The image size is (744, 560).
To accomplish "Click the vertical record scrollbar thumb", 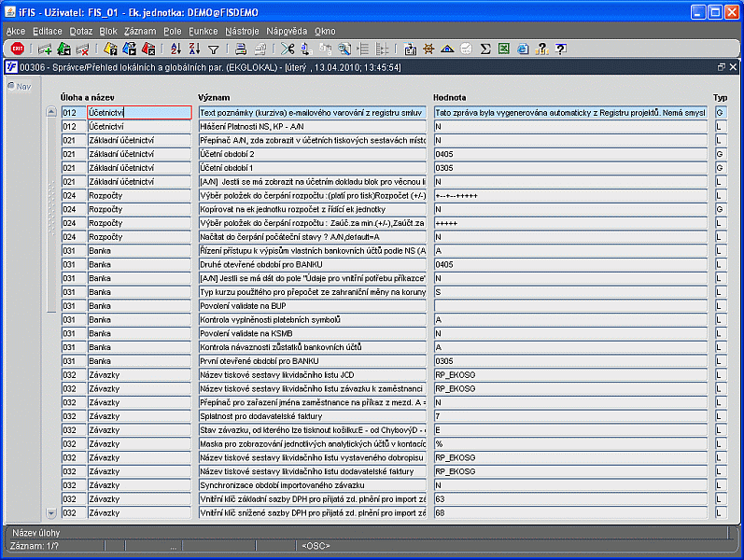I will click(x=51, y=215).
